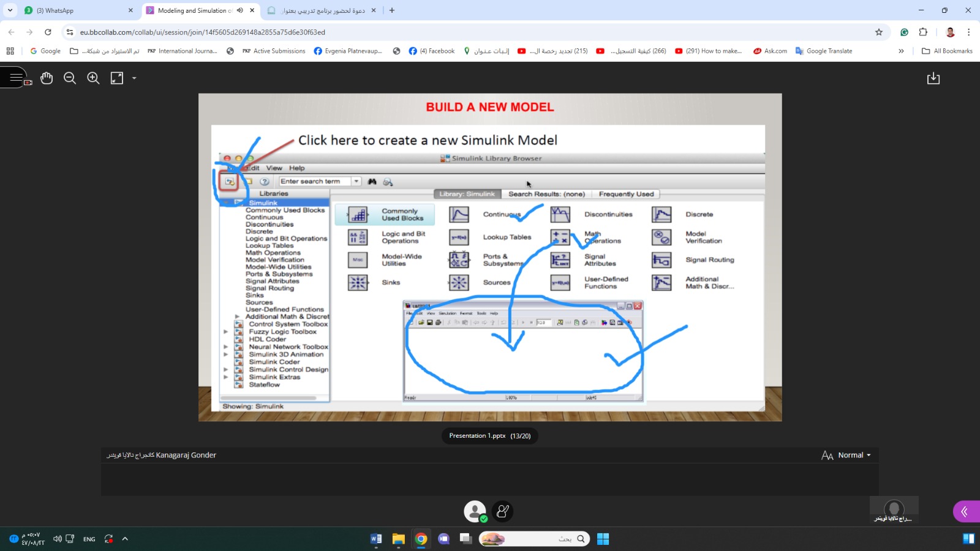Open the Collaborate session menu

pyautogui.click(x=16, y=78)
